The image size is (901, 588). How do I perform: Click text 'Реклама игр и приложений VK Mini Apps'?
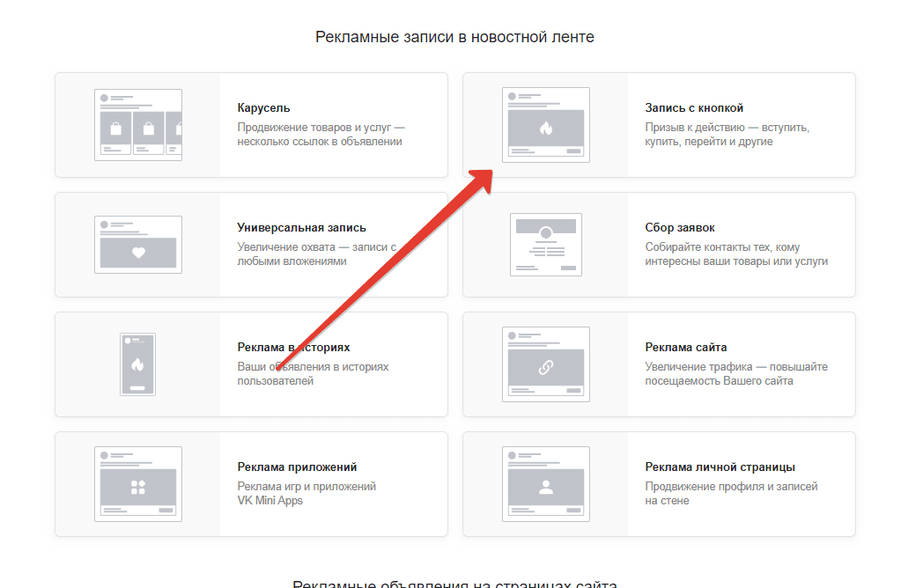click(x=306, y=493)
